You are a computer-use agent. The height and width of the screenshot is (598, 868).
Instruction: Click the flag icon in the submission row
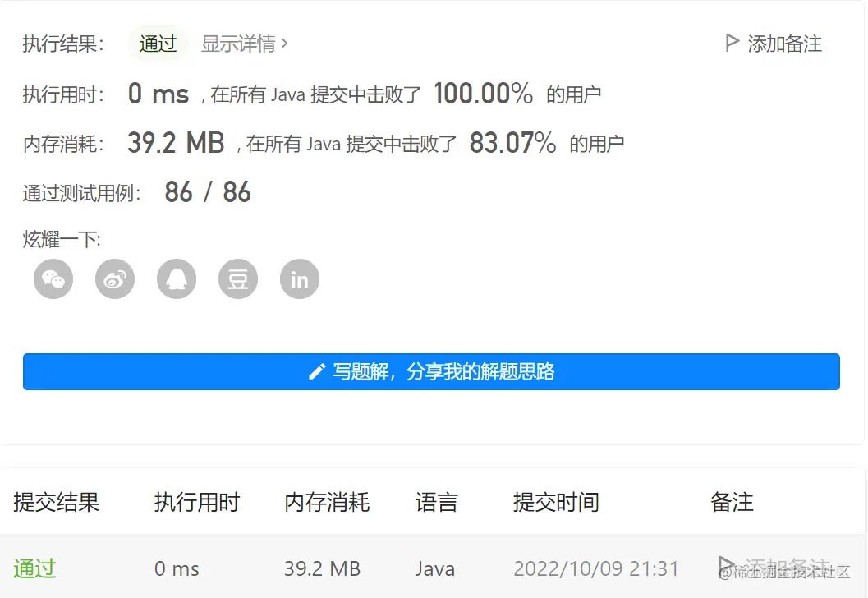pos(726,565)
